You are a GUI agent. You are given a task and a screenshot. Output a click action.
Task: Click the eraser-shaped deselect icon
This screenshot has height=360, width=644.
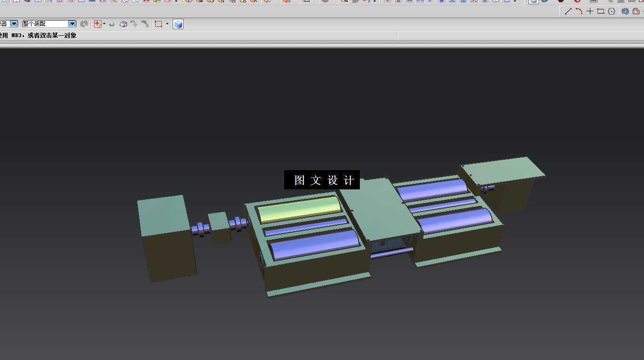coord(123,24)
